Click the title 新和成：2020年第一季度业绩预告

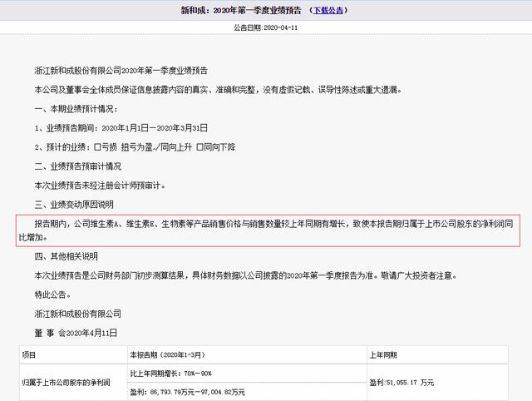coord(241,10)
